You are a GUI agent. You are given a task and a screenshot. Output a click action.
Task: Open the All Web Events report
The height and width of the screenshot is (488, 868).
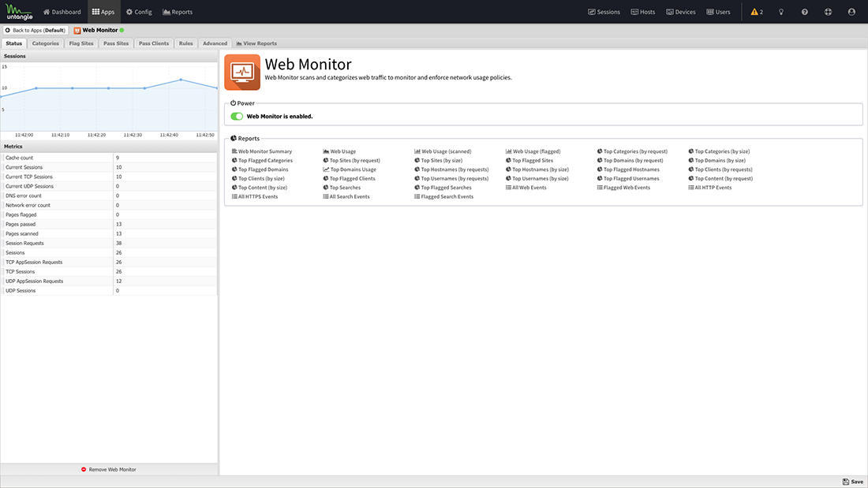click(526, 188)
